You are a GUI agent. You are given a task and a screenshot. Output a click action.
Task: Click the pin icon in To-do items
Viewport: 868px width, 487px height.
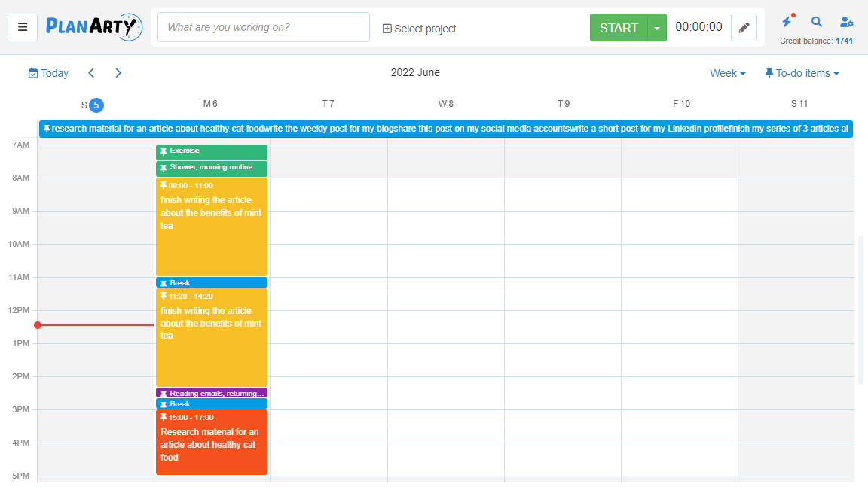[769, 72]
